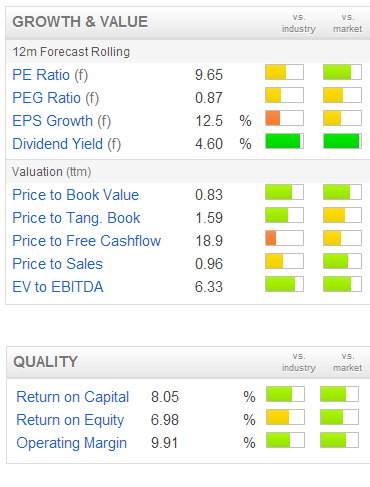Open the Dividend Yield (f) link
The image size is (370, 487).
pos(67,144)
